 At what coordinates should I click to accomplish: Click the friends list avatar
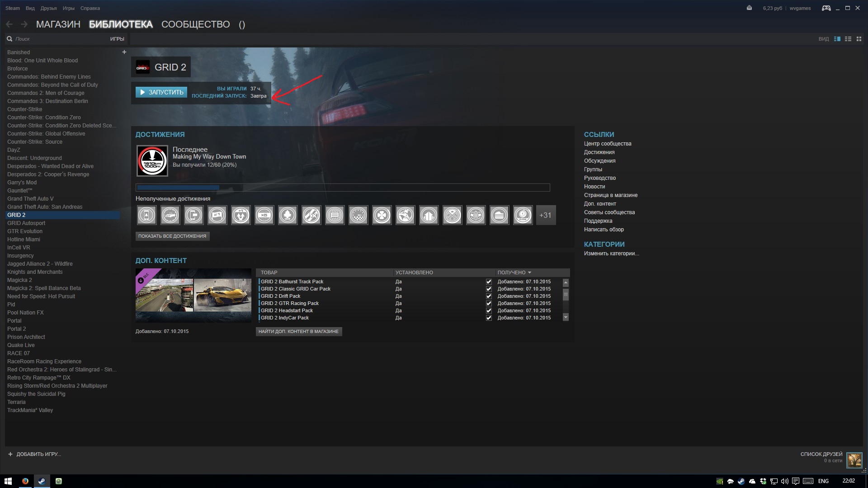click(x=854, y=460)
